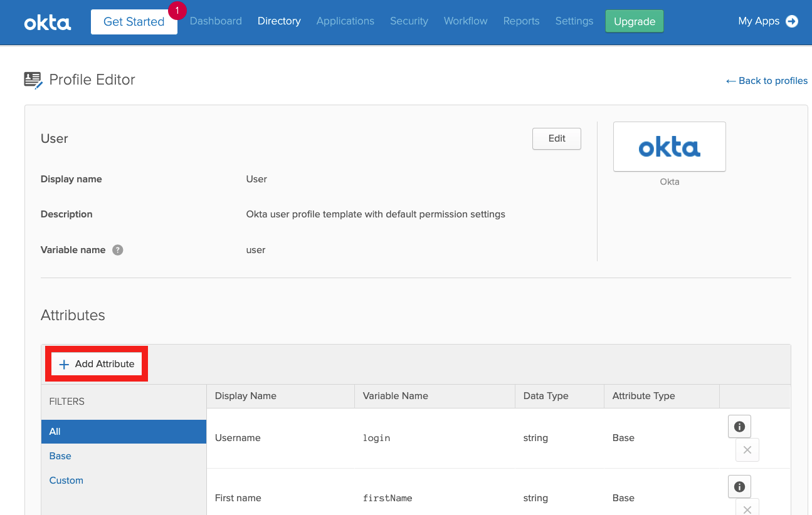Select the Base attribute filter
The image size is (812, 515).
click(x=60, y=456)
